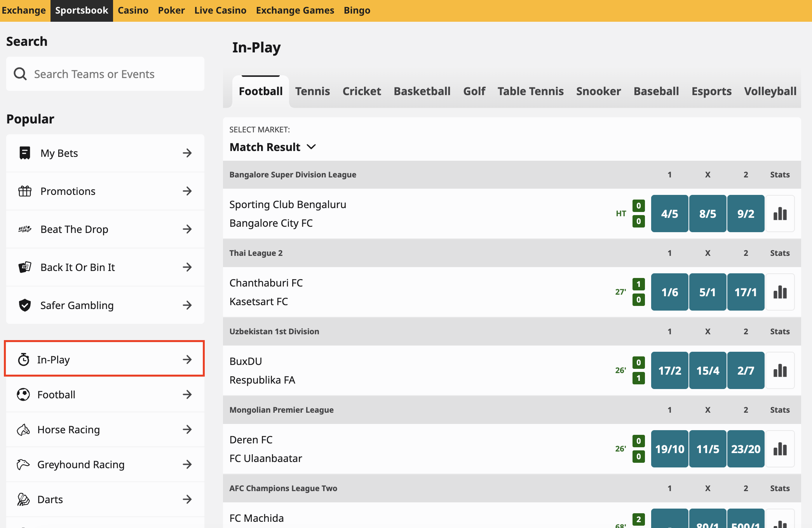812x528 pixels.
Task: Open the Chanthaburi FC match page
Action: click(266, 283)
